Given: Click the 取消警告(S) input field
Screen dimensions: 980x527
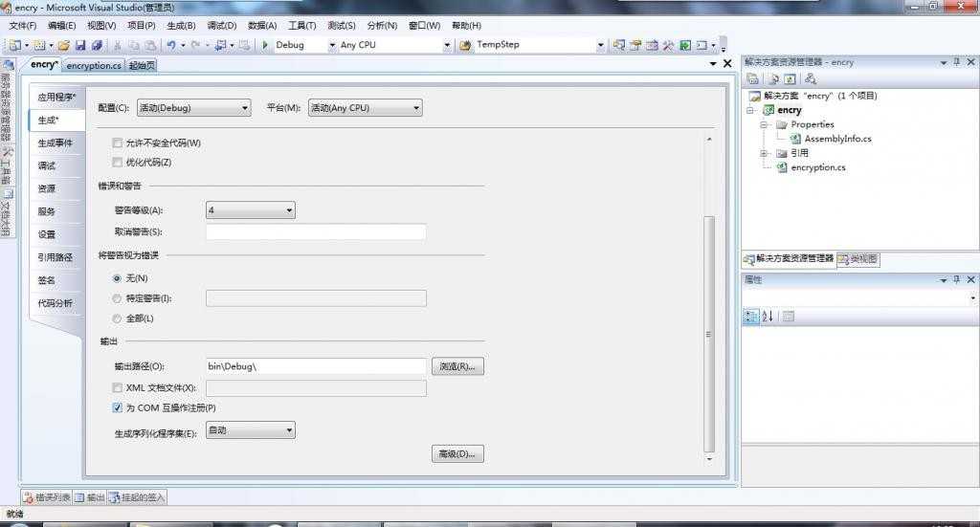Looking at the screenshot, I should [x=316, y=231].
